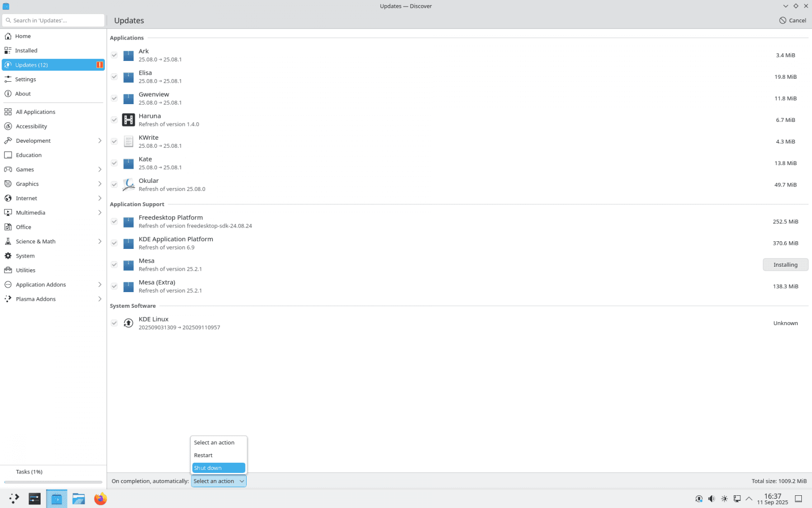Toggle the Elisa update checkbox
Image resolution: width=812 pixels, height=508 pixels.
(114, 77)
